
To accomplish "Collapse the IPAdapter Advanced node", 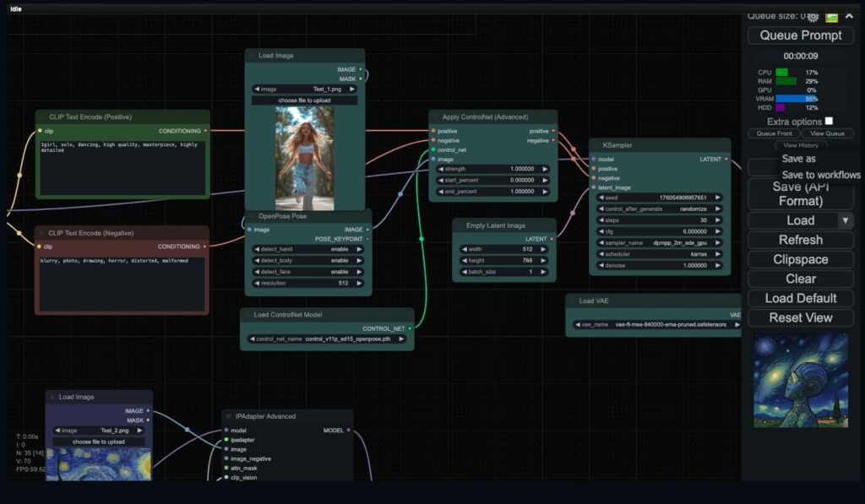I will [229, 416].
